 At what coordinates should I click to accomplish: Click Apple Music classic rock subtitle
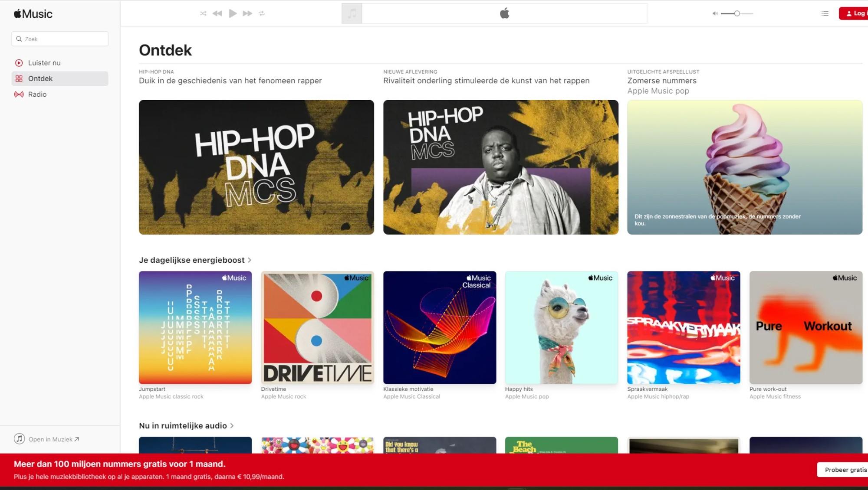171,396
